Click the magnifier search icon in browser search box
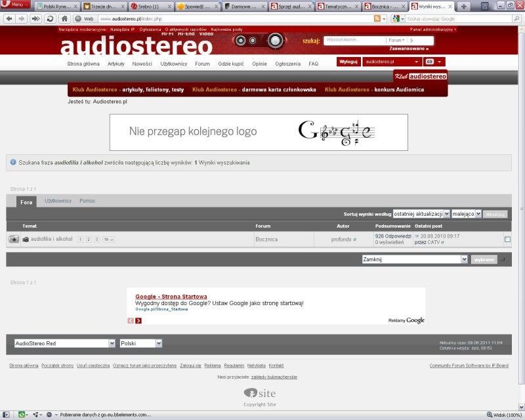 pyautogui.click(x=516, y=19)
